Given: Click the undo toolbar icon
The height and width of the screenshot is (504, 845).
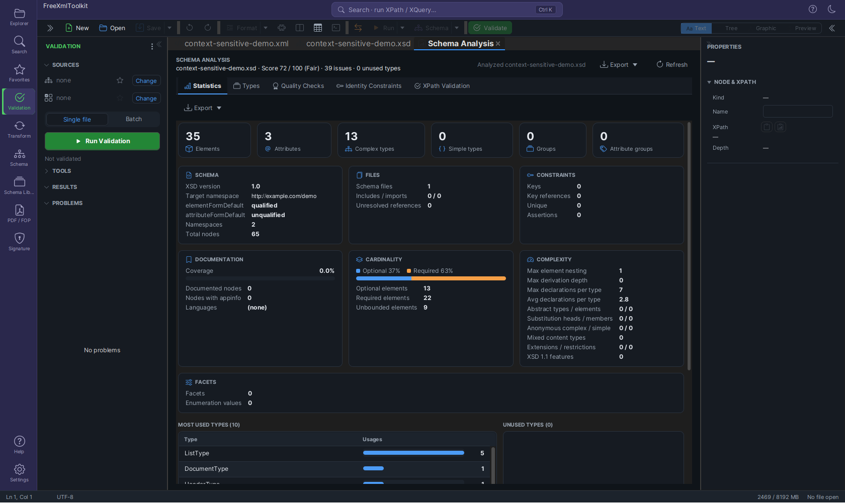Looking at the screenshot, I should tap(190, 28).
